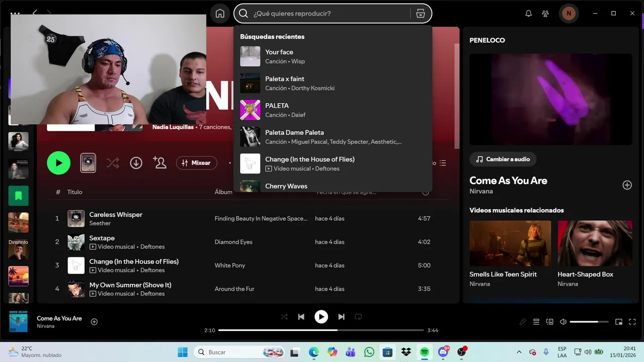The image size is (644, 362).
Task: Click the now playing video preview
Action: tap(551, 100)
